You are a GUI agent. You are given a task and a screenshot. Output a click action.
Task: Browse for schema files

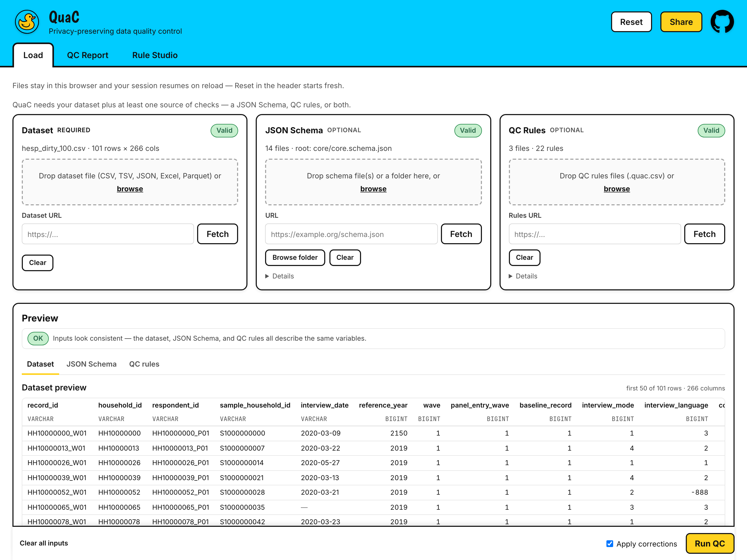click(x=373, y=189)
